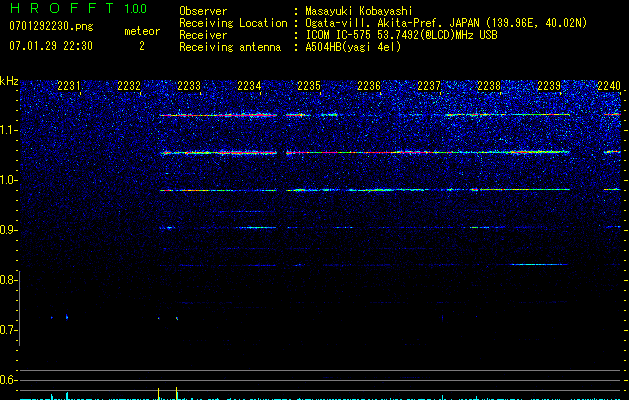Click the 2237 time marker
Viewport: 629px width, 400px height.
coord(429,86)
